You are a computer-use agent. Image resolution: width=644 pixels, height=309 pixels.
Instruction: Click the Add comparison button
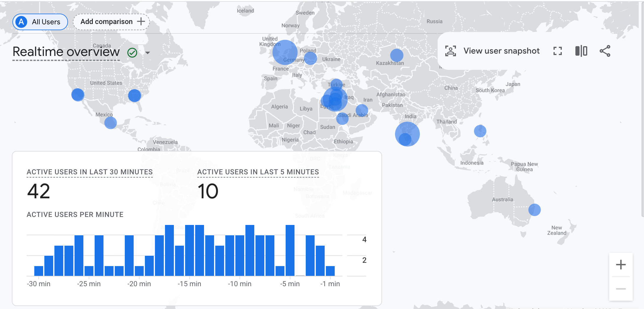[111, 22]
